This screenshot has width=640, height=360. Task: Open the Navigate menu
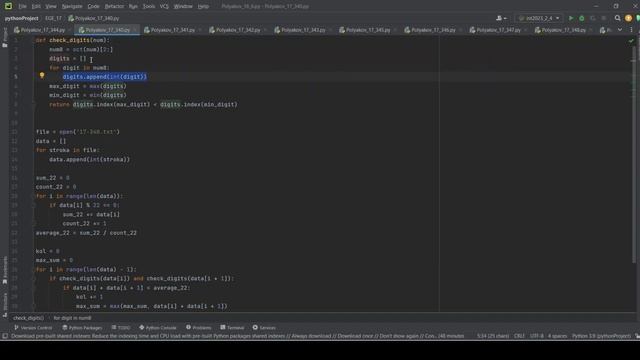click(x=72, y=7)
